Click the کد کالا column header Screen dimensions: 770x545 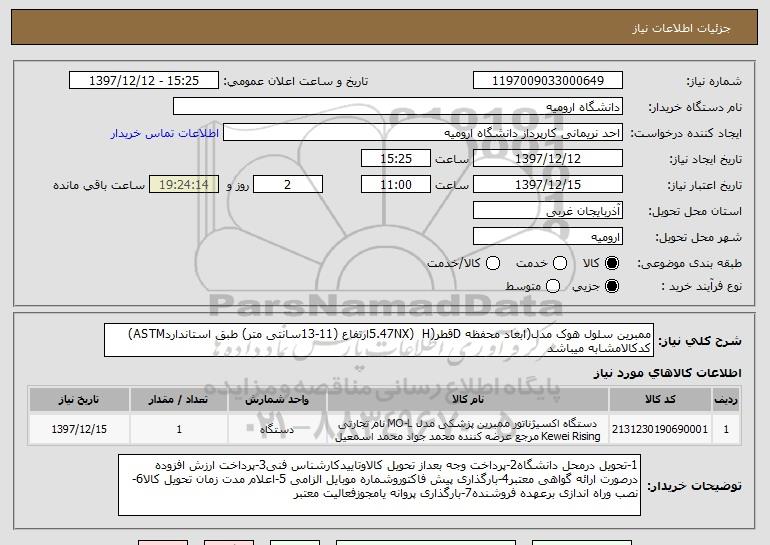[660, 400]
